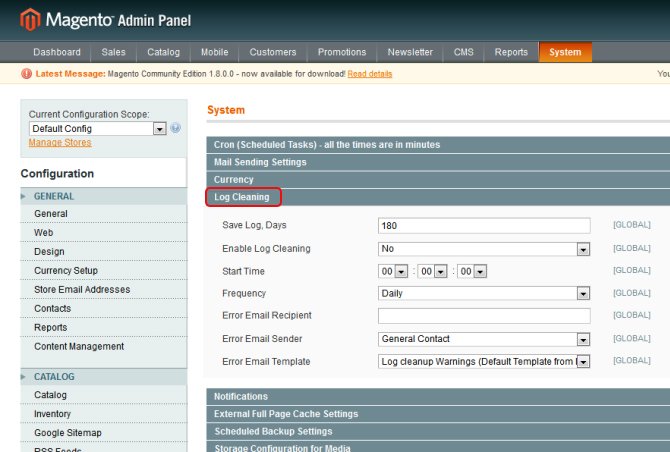Open the Error Email Template dropdown
The width and height of the screenshot is (670, 452).
pyautogui.click(x=484, y=361)
